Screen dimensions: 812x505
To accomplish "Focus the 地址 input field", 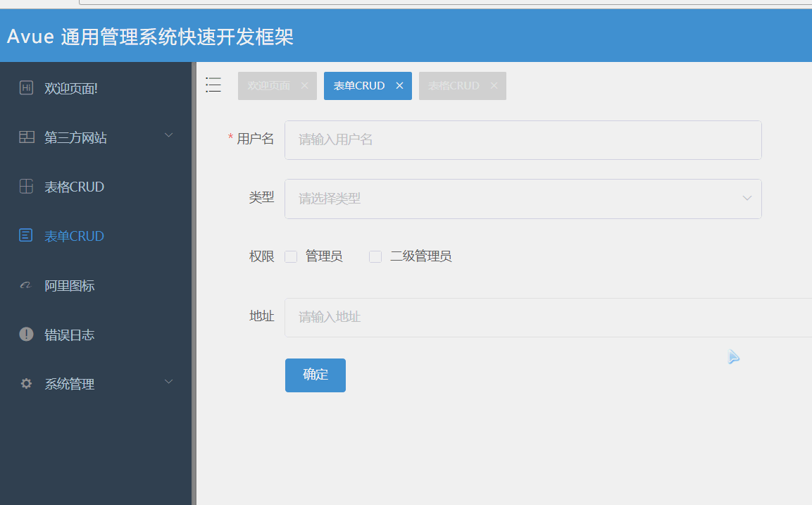I will [x=549, y=318].
